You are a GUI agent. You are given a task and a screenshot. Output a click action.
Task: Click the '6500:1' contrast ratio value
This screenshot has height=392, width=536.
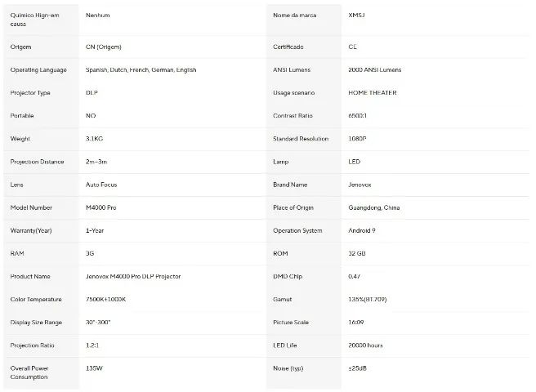click(357, 116)
